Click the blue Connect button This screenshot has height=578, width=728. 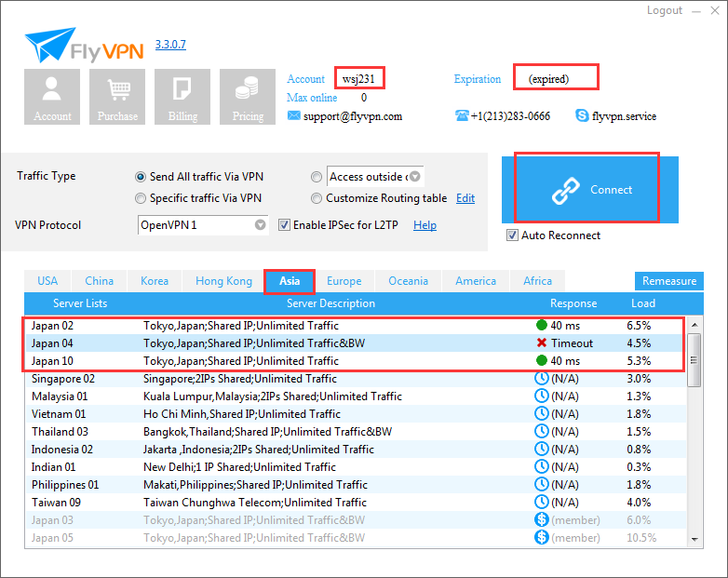coord(589,190)
